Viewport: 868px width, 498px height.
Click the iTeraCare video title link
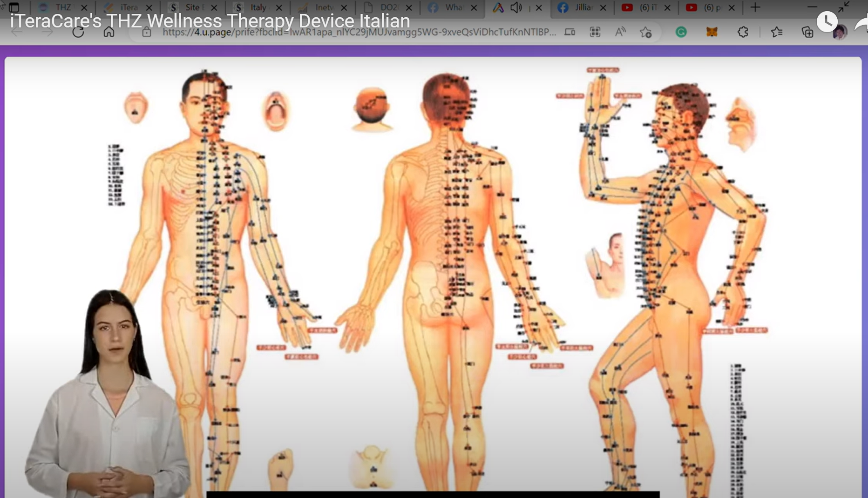point(210,21)
